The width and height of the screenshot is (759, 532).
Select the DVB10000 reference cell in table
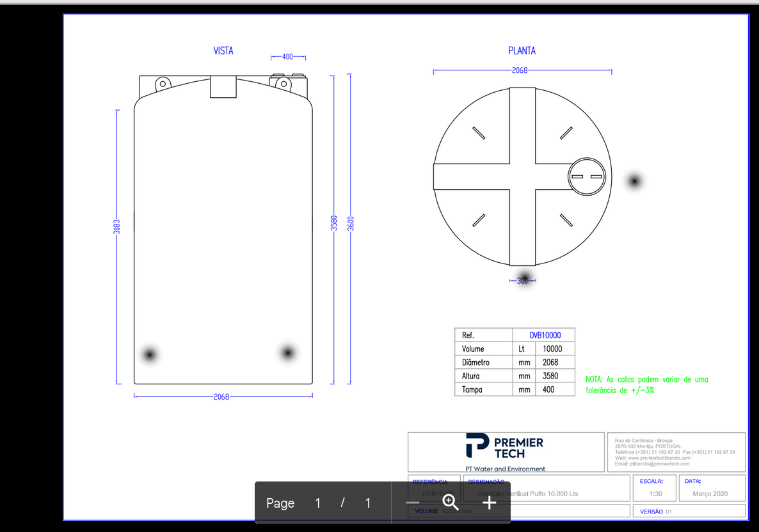[x=545, y=335]
